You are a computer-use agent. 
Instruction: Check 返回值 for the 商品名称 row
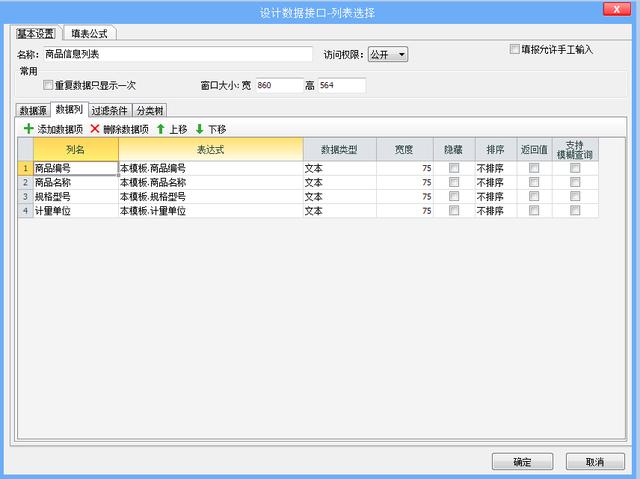tap(533, 183)
